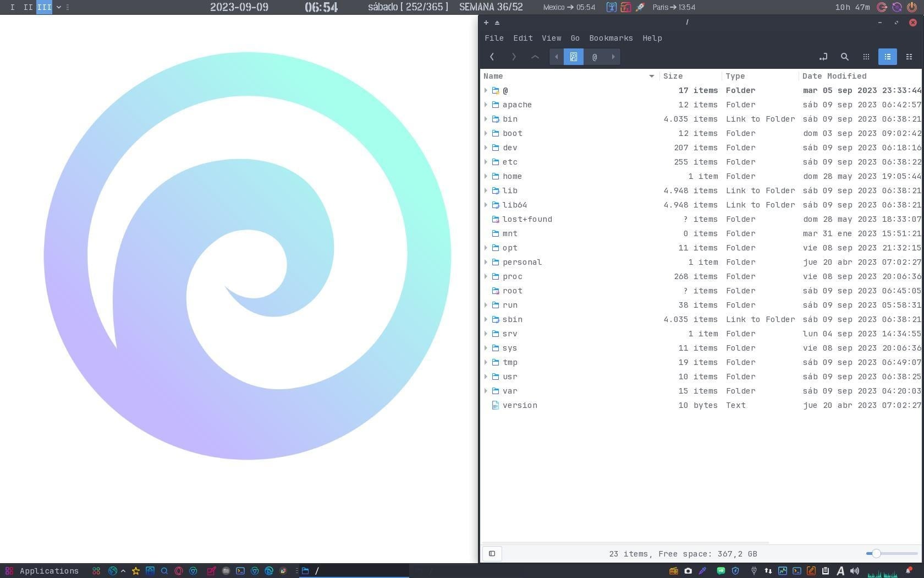Sort files by Date Modified column

click(860, 76)
